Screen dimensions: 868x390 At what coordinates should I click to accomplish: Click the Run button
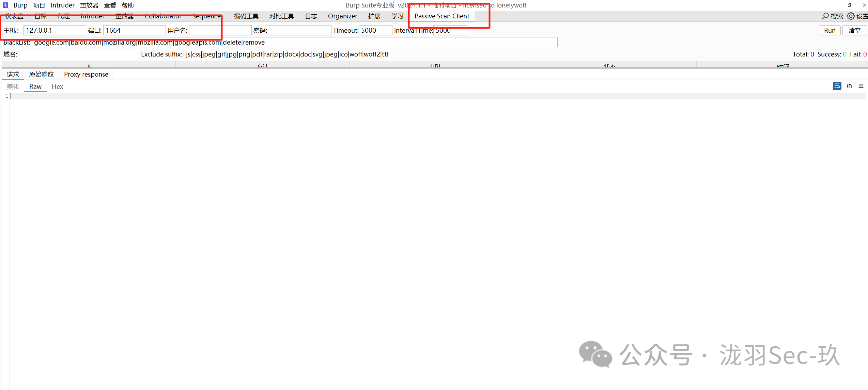pyautogui.click(x=830, y=30)
